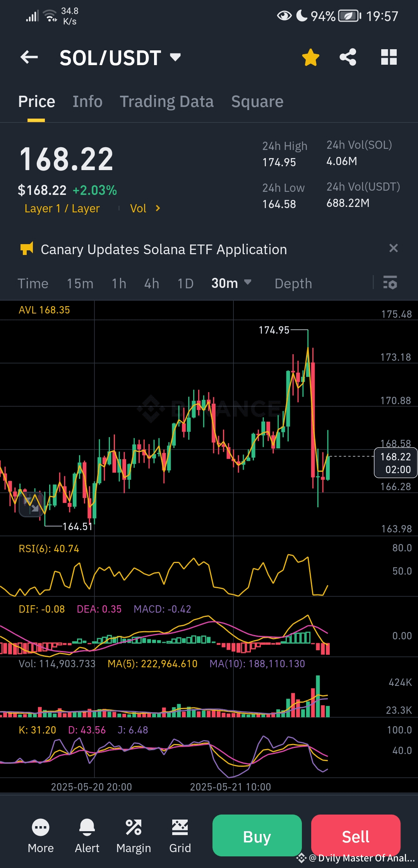The image size is (418, 868).
Task: Go back using the left arrow
Action: coord(29,57)
